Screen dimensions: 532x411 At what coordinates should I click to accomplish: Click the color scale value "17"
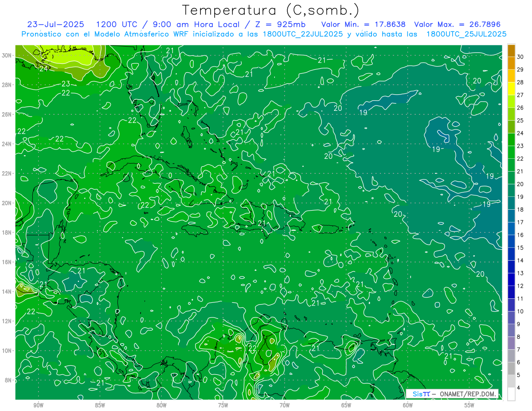point(520,222)
